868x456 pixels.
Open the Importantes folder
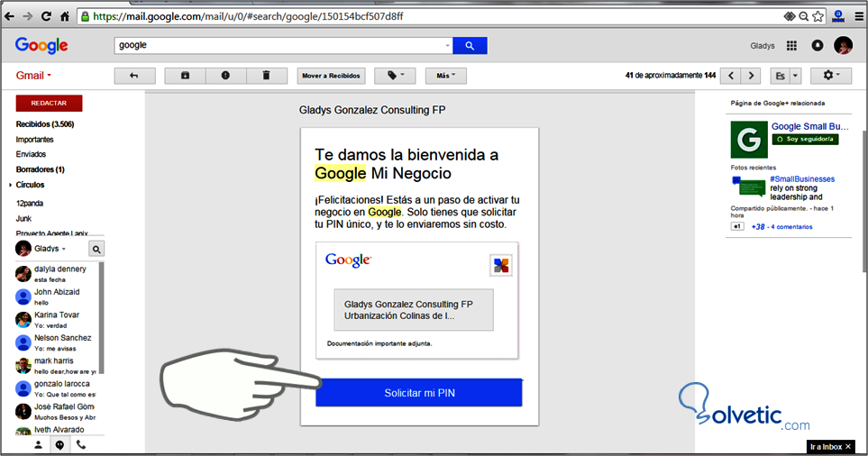tap(34, 140)
